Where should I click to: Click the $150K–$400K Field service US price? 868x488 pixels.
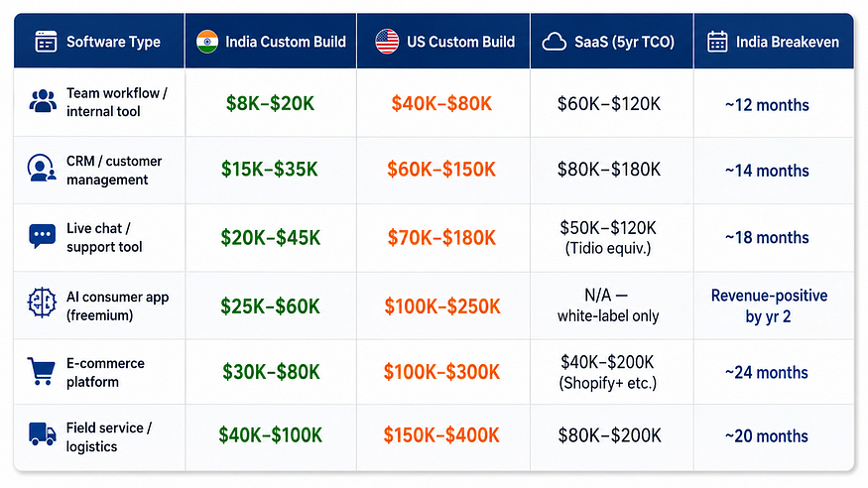pyautogui.click(x=441, y=435)
